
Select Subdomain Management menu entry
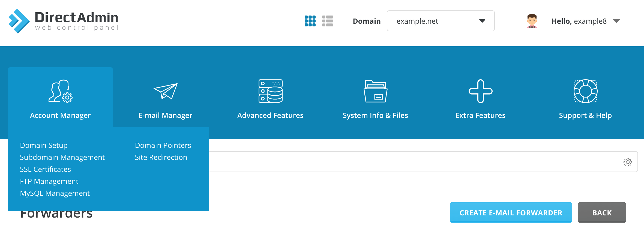click(62, 157)
